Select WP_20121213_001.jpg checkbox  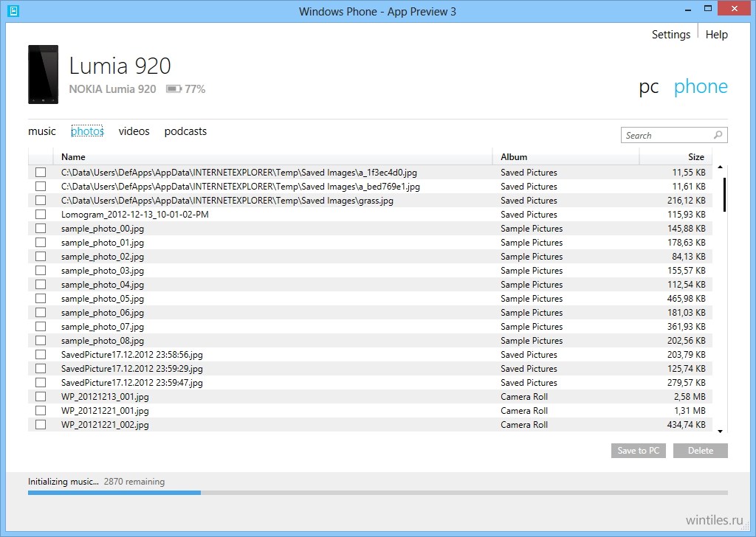point(41,396)
